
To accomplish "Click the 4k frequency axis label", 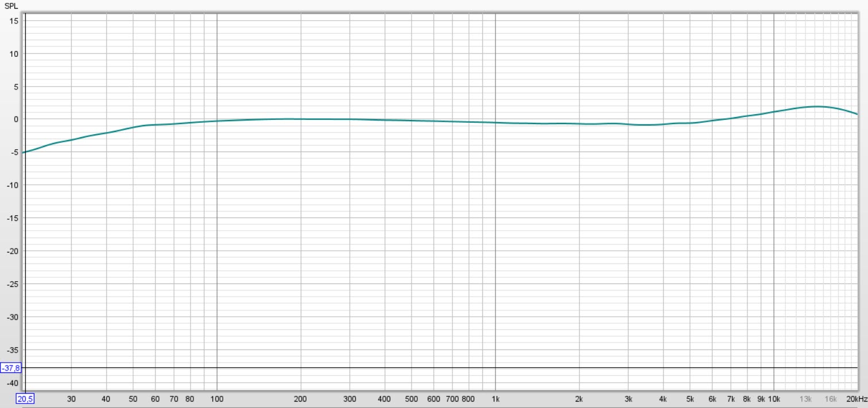I will tap(663, 399).
